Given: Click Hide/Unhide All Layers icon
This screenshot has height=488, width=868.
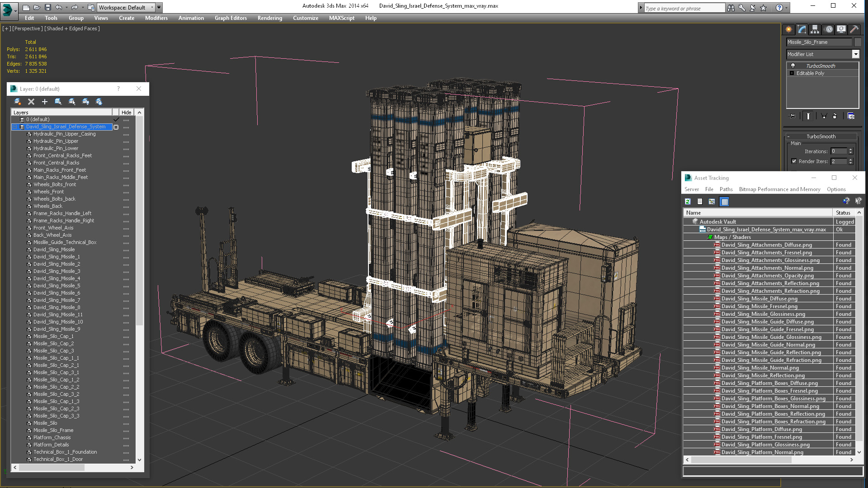Looking at the screenshot, I should tap(85, 102).
